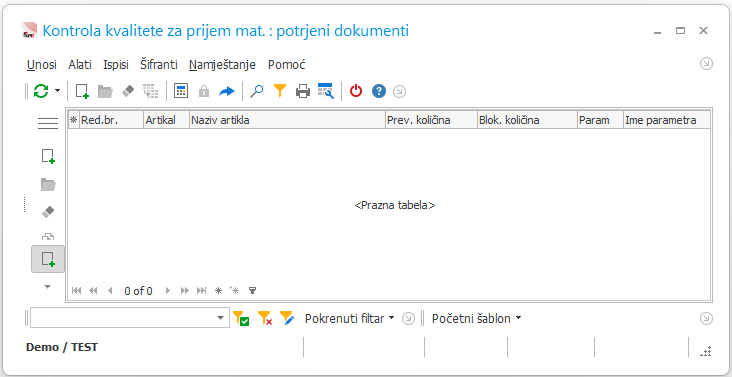Click funnel with green checkmark icon

[241, 318]
